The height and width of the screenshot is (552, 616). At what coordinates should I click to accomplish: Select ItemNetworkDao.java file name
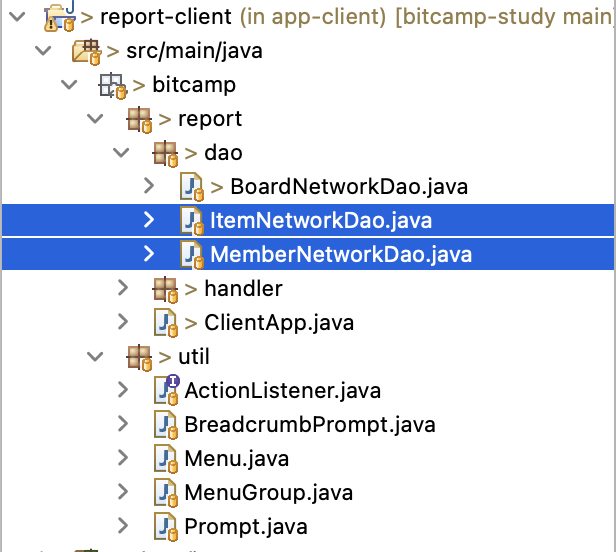[321, 221]
